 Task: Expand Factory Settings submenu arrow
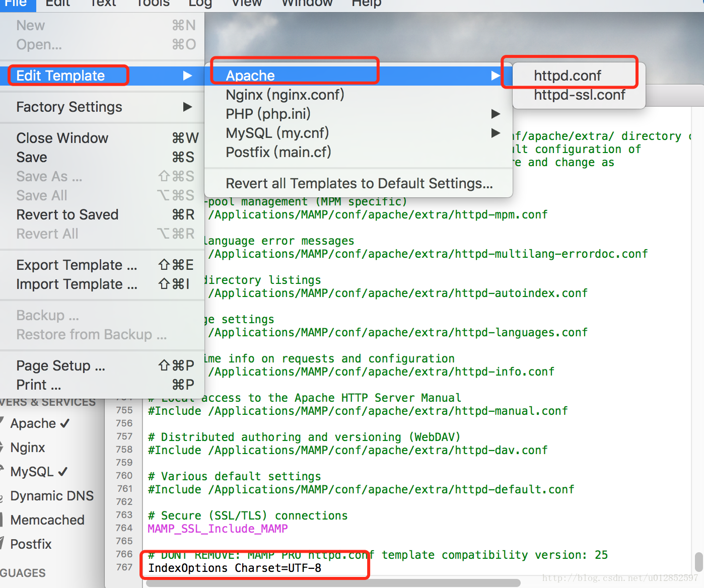[187, 107]
